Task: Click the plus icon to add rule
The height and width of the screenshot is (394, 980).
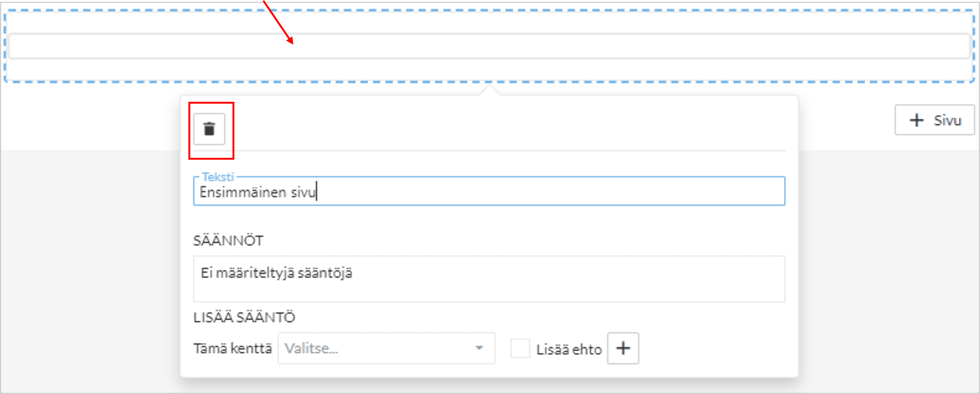Action: (x=623, y=348)
